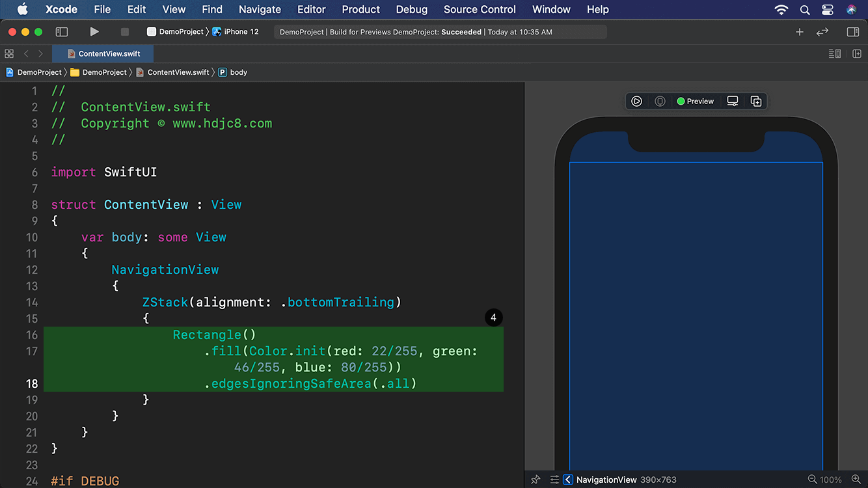
Task: Open the Debug menu
Action: (412, 9)
